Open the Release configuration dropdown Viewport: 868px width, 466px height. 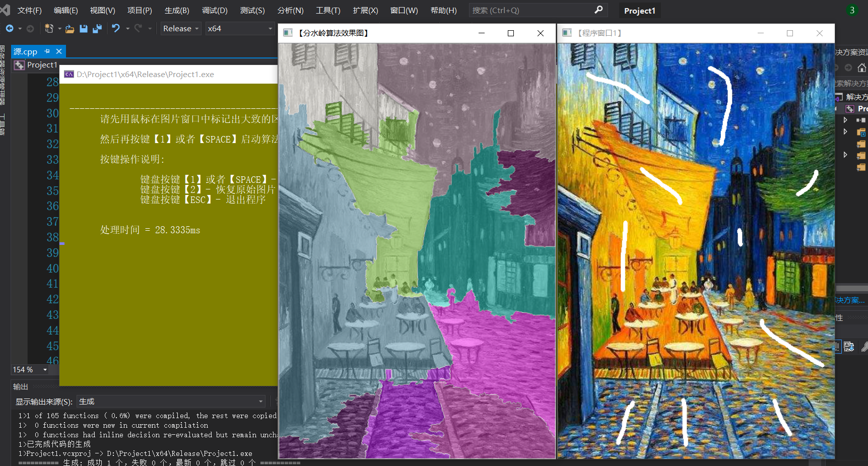[181, 29]
